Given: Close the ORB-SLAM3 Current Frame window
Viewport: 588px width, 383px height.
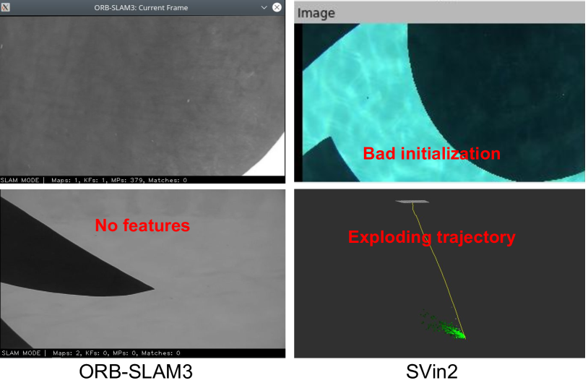Looking at the screenshot, I should pos(277,7).
